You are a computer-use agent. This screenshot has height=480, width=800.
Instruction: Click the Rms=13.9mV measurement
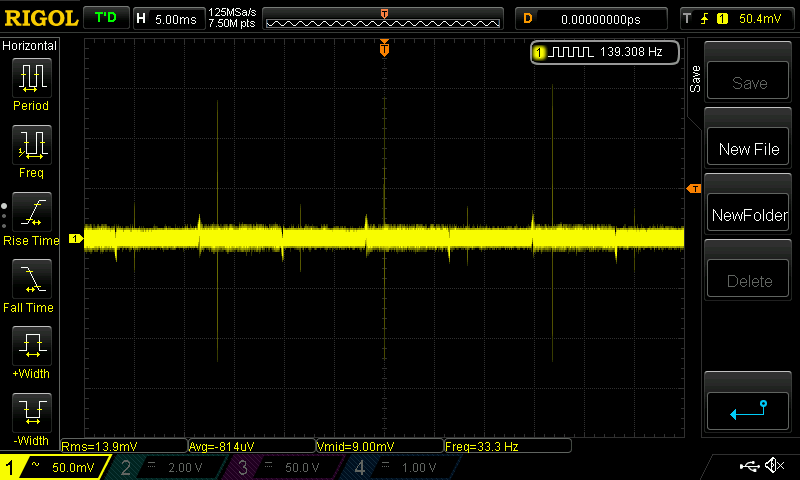pyautogui.click(x=124, y=446)
